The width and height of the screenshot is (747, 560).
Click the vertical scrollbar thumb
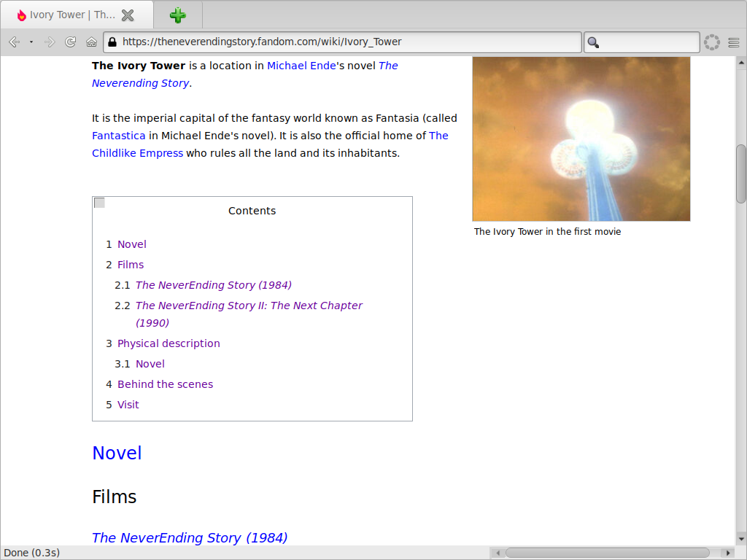[x=740, y=174]
